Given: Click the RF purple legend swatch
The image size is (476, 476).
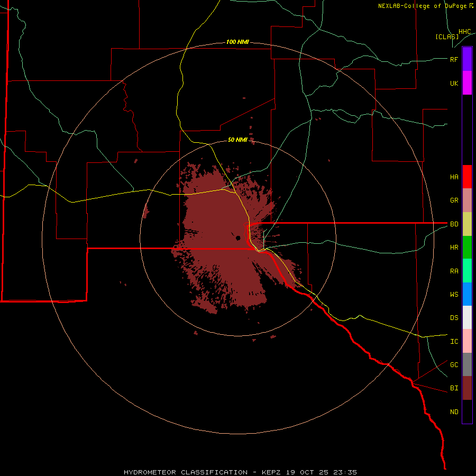Looking at the screenshot, I should coord(467,59).
